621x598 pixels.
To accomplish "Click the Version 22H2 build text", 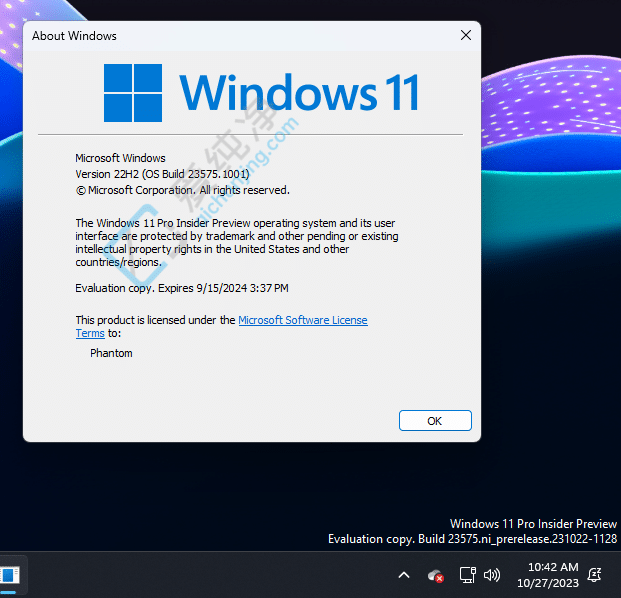I will tap(162, 174).
